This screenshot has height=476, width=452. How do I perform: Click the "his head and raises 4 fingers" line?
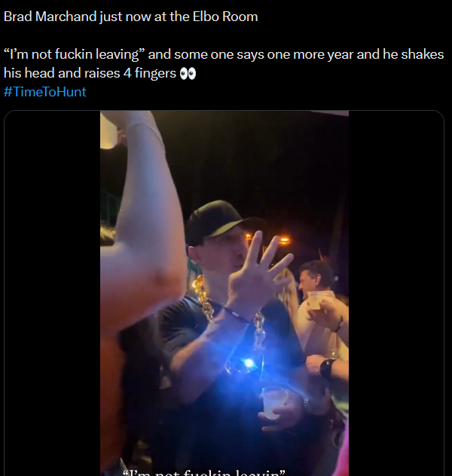click(x=90, y=73)
